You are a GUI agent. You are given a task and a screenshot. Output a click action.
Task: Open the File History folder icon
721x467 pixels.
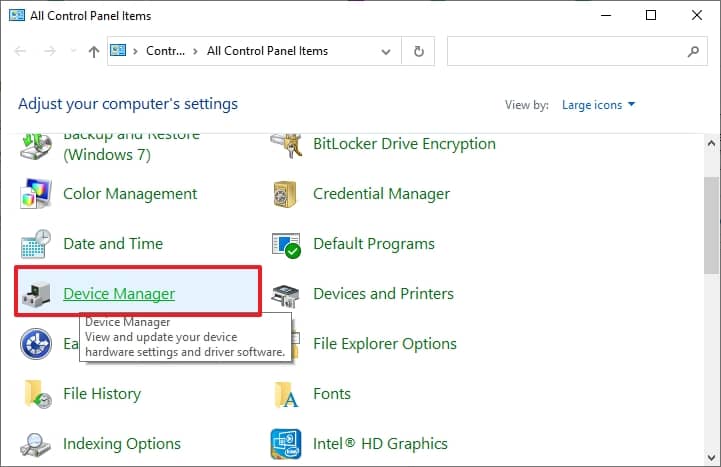click(x=36, y=394)
